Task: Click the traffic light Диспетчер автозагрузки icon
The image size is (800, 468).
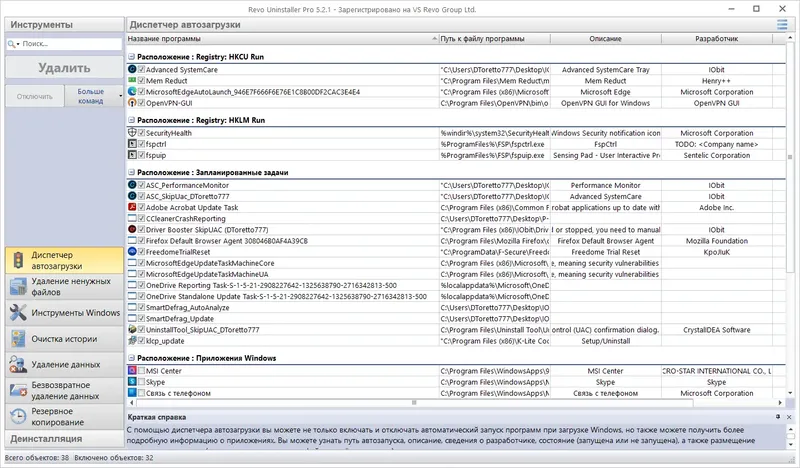Action: tap(18, 260)
